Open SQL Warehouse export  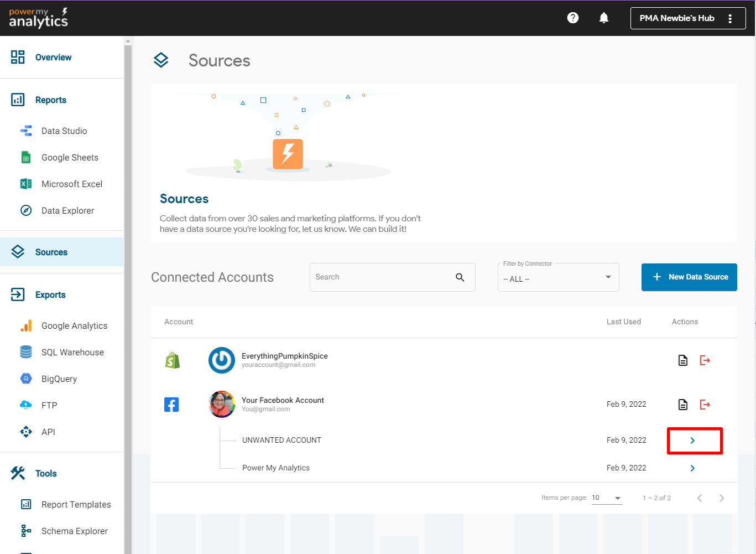point(72,352)
